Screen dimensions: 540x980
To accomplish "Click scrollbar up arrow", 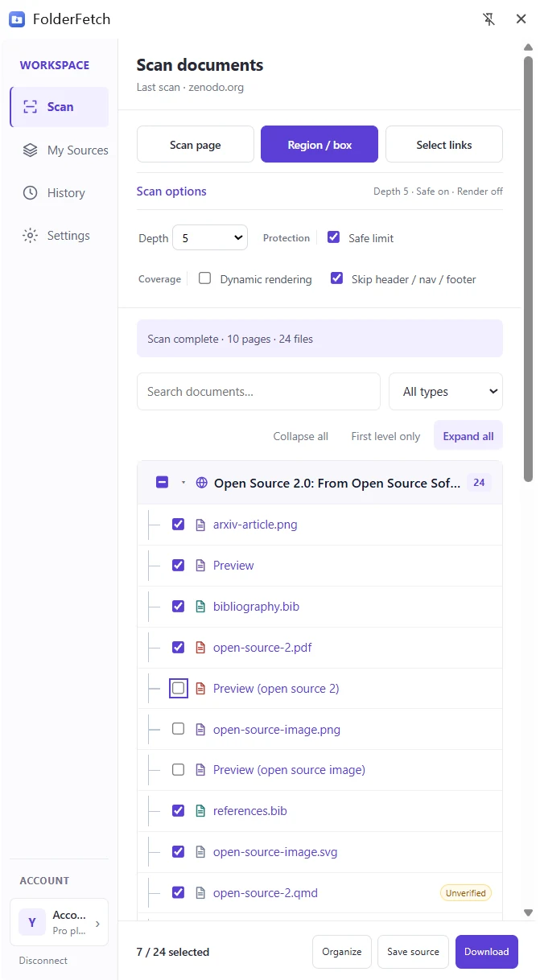I will pos(529,48).
